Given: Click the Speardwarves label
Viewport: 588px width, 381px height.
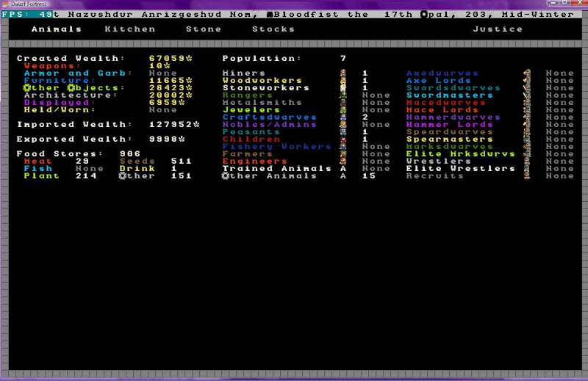Looking at the screenshot, I should [450, 132].
